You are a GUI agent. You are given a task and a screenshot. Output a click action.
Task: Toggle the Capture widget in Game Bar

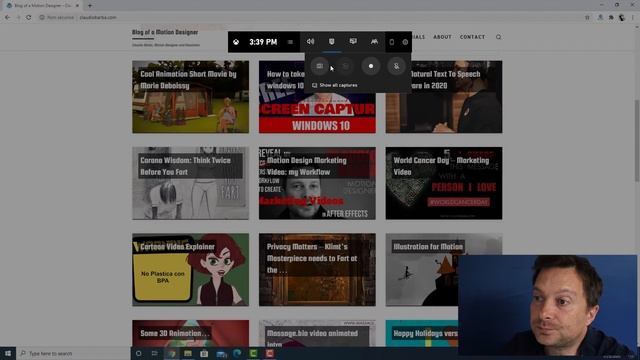coord(331,42)
